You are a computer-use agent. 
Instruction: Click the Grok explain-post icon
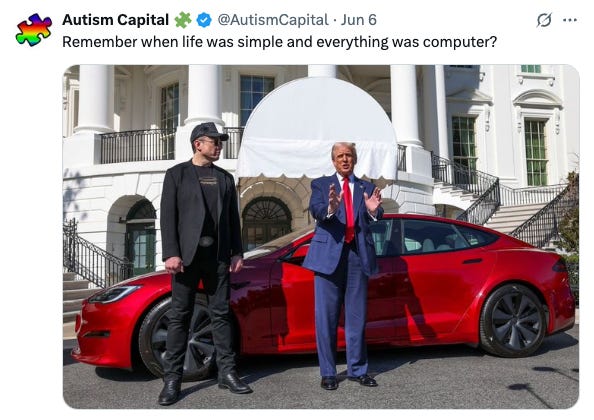tap(544, 20)
